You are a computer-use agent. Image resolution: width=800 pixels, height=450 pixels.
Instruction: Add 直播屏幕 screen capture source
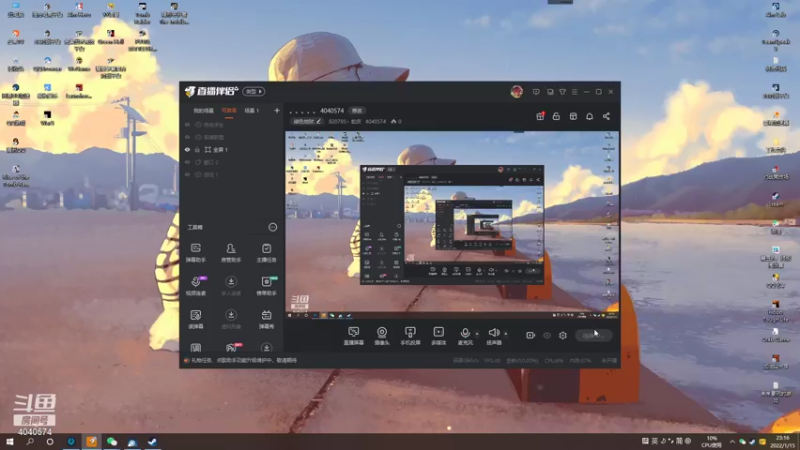pyautogui.click(x=354, y=336)
